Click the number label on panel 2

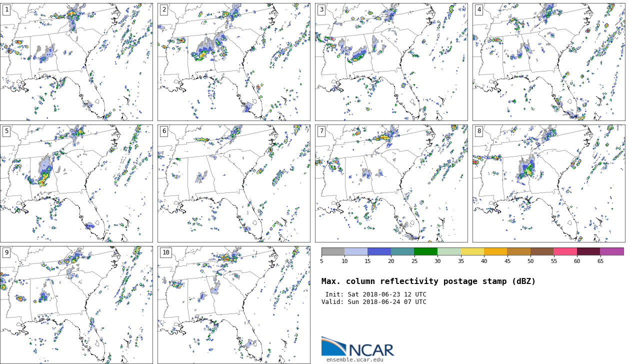click(x=164, y=9)
